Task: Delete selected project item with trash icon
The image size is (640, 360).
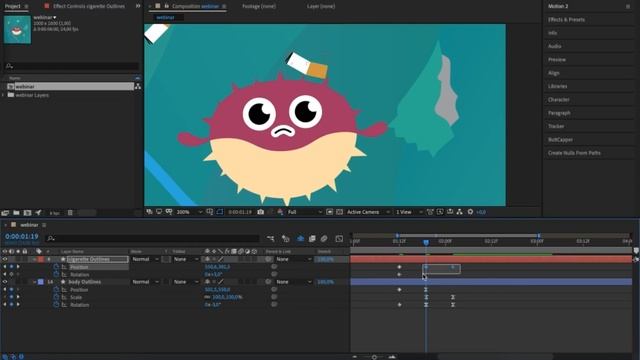Action: 70,213
